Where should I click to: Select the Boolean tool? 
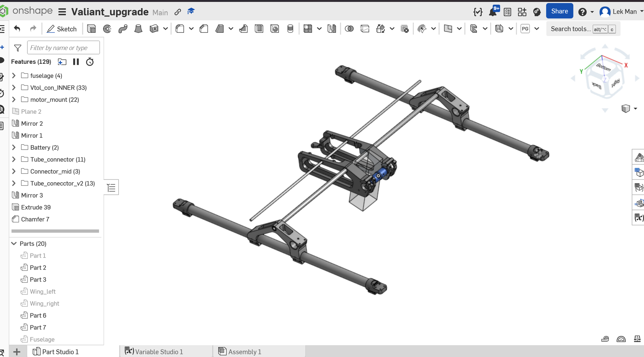[x=349, y=29]
